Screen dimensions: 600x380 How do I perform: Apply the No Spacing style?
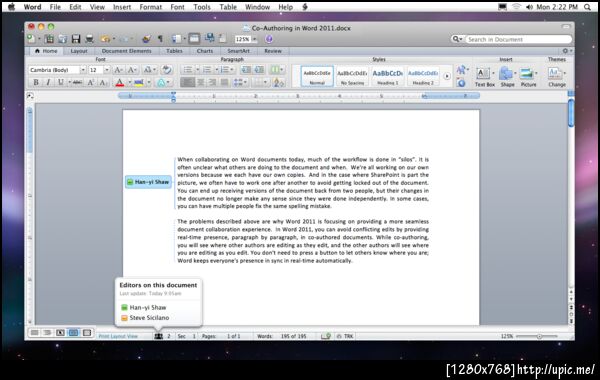pyautogui.click(x=352, y=76)
